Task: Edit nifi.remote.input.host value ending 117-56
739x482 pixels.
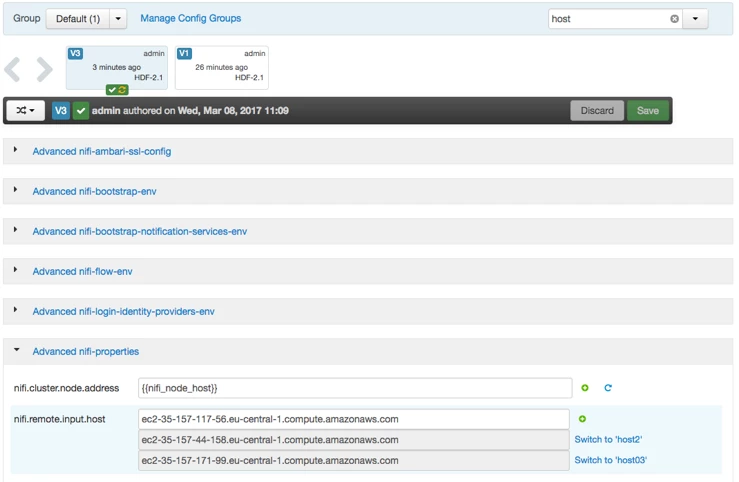Action: click(353, 419)
